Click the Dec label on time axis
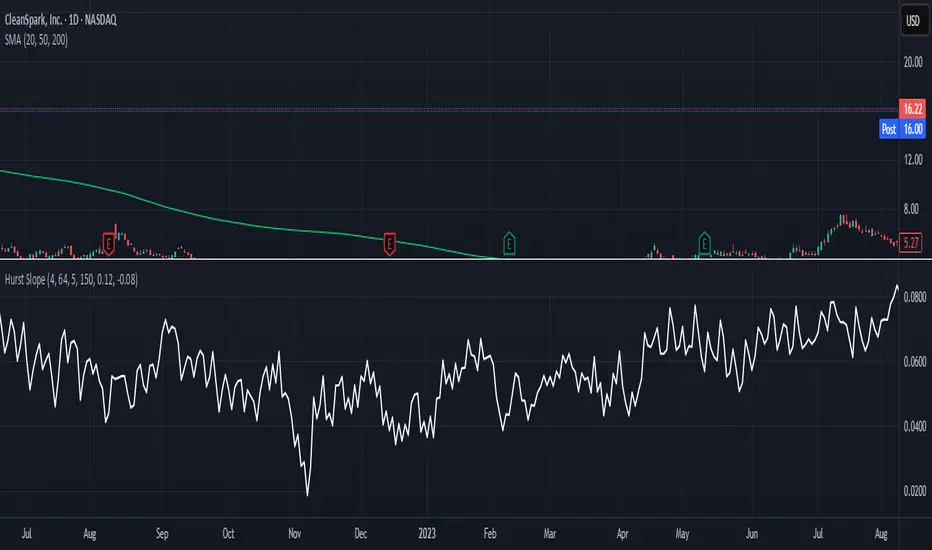932x550 pixels. coord(361,533)
